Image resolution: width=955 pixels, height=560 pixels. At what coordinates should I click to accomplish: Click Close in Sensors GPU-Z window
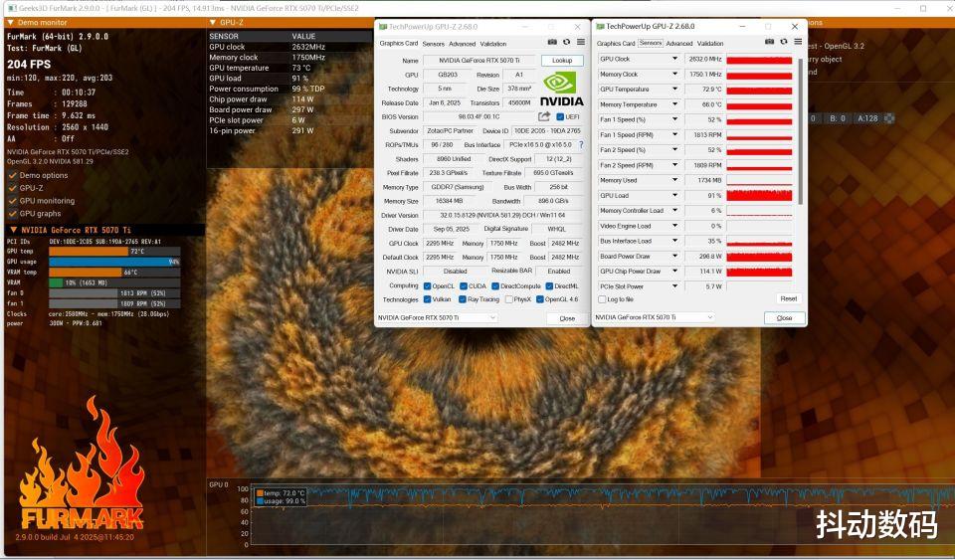(785, 317)
